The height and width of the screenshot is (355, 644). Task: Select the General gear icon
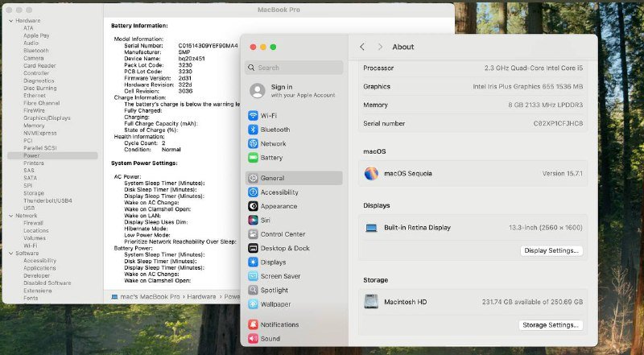click(253, 178)
